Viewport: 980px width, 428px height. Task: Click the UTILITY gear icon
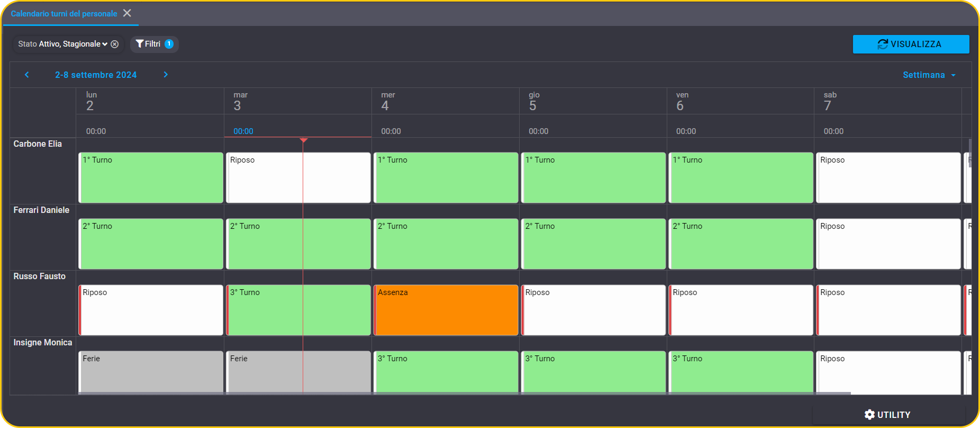(869, 415)
